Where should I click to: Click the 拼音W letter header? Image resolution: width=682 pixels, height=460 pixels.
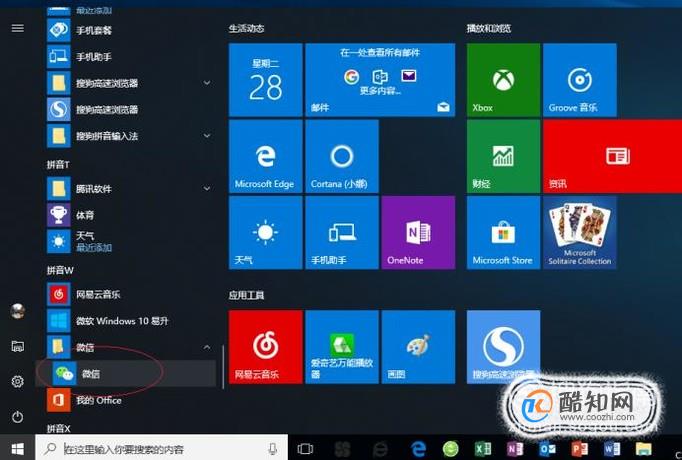[x=60, y=270]
